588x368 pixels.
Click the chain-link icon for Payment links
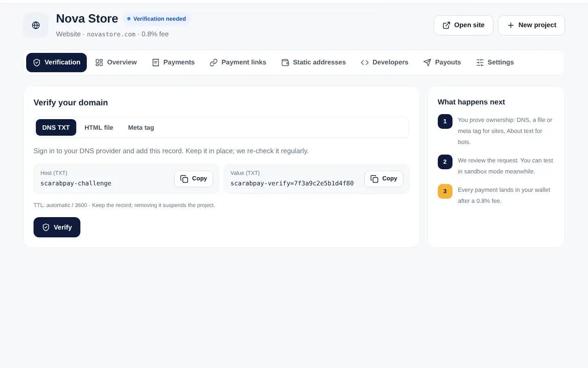coord(214,63)
